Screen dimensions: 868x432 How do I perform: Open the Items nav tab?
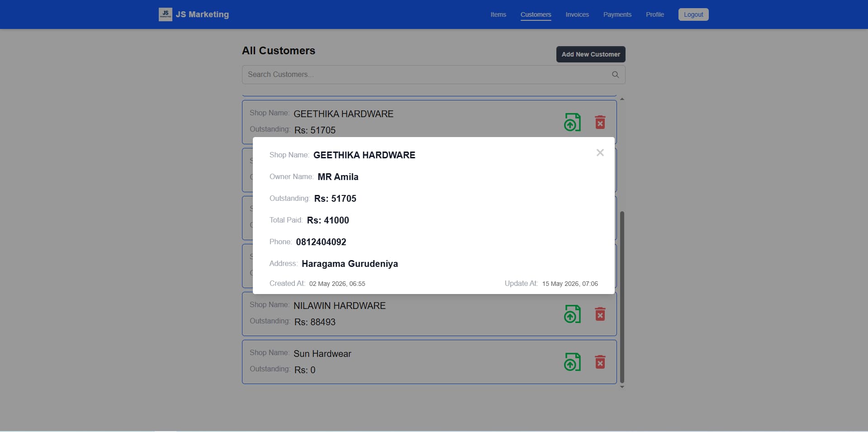498,14
